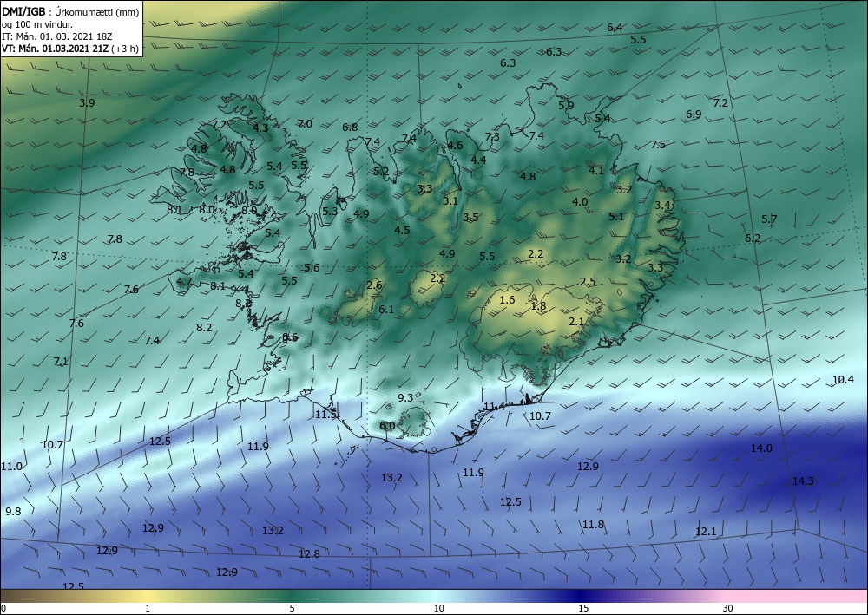This screenshot has height=615, width=868.
Task: Click the color scale label '5'
Action: pos(292,608)
